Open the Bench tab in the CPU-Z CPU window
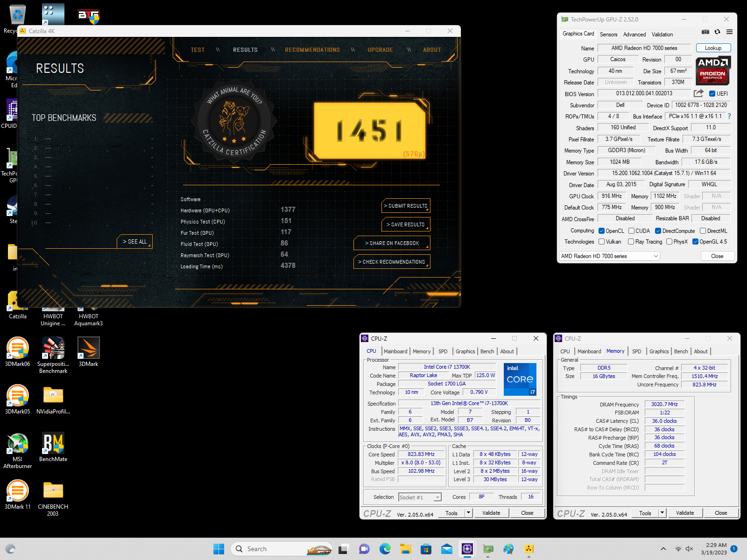The width and height of the screenshot is (747, 560). pos(487,351)
